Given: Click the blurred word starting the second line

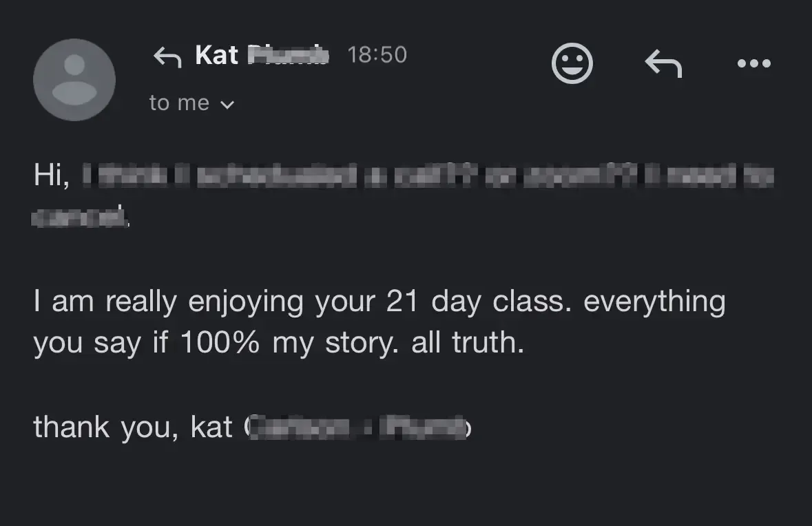Looking at the screenshot, I should click(x=80, y=218).
